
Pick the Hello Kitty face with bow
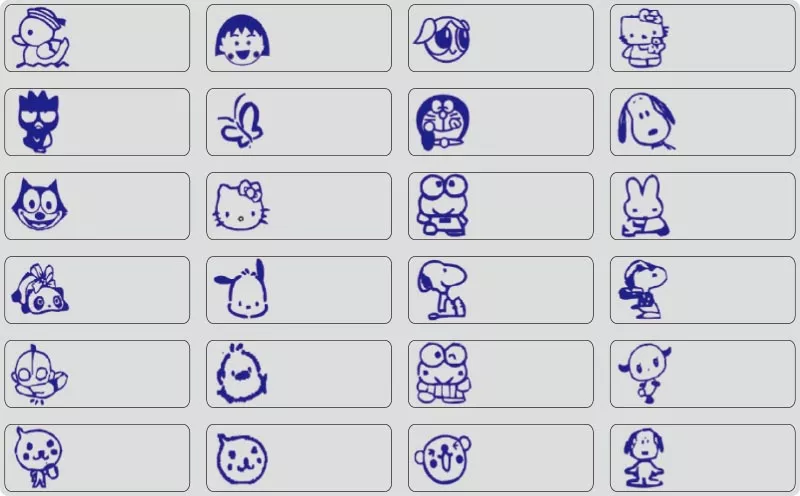(240, 205)
